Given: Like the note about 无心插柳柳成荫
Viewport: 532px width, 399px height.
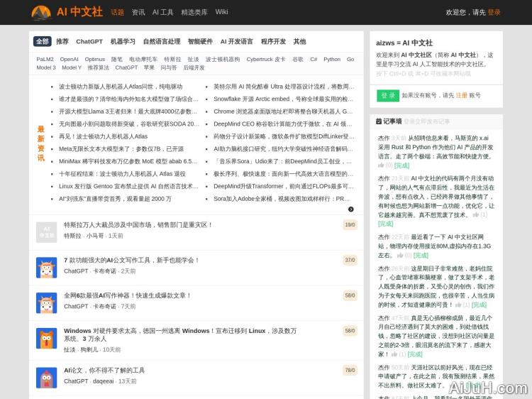Looking at the screenshot, I should (394, 354).
